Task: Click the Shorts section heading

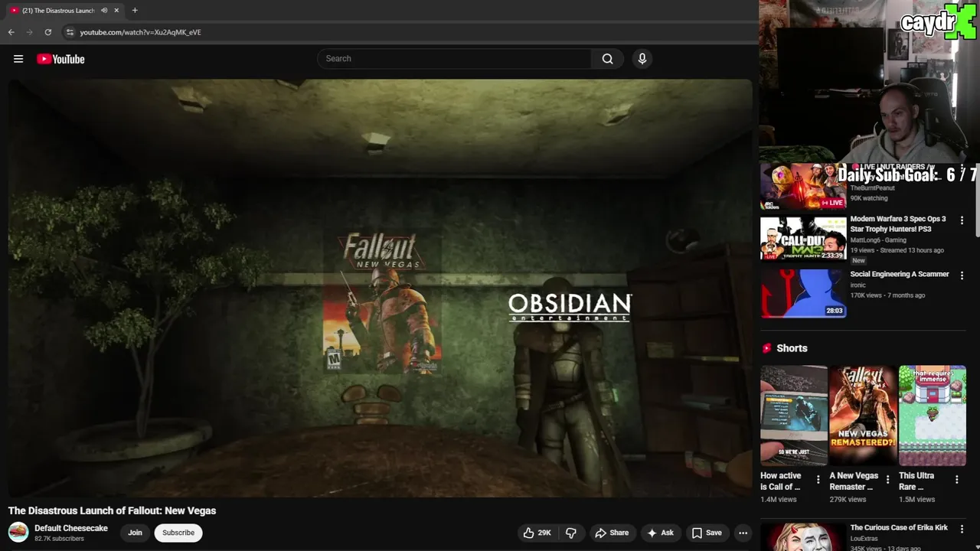Action: [x=792, y=348]
